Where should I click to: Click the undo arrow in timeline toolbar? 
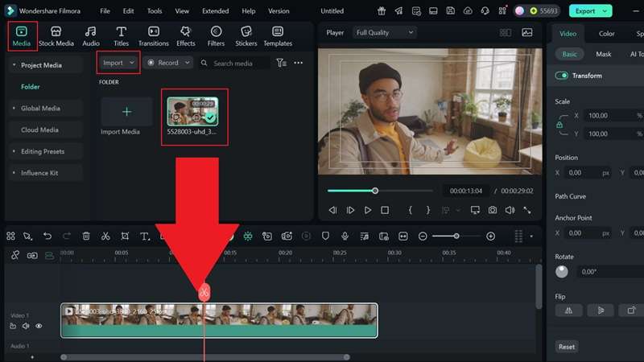click(47, 236)
